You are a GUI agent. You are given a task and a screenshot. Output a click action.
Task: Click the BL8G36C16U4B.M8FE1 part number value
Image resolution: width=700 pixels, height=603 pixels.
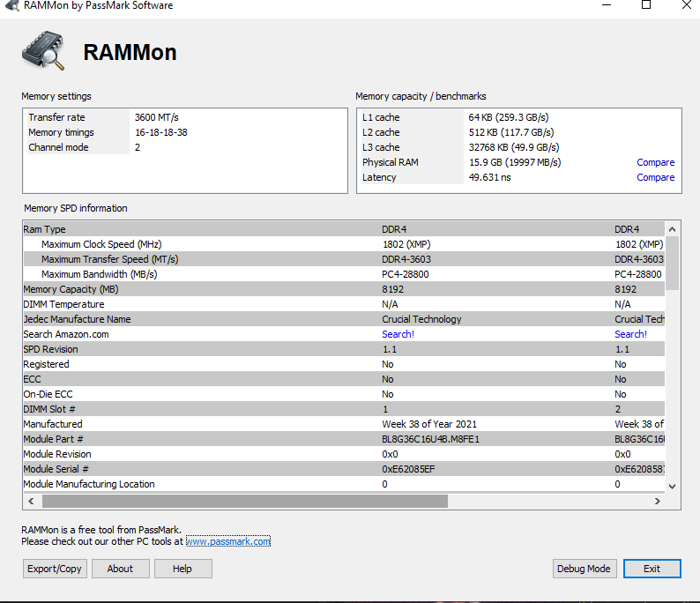430,439
